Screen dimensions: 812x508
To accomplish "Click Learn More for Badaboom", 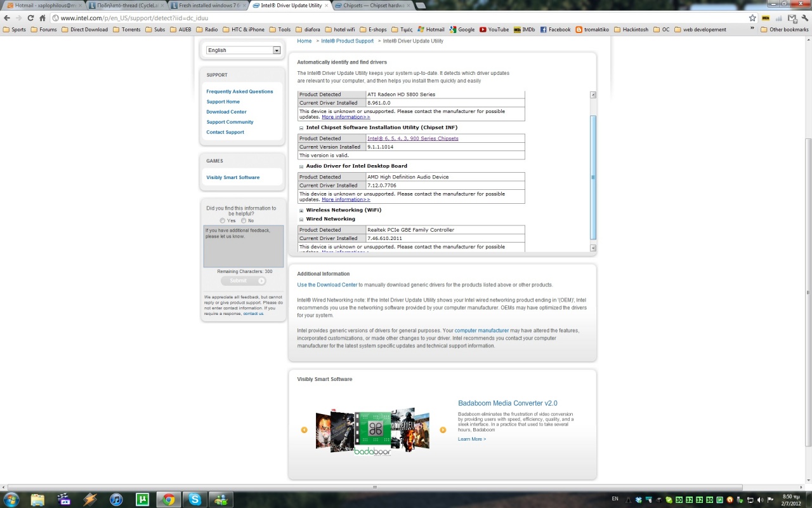I will [x=472, y=439].
